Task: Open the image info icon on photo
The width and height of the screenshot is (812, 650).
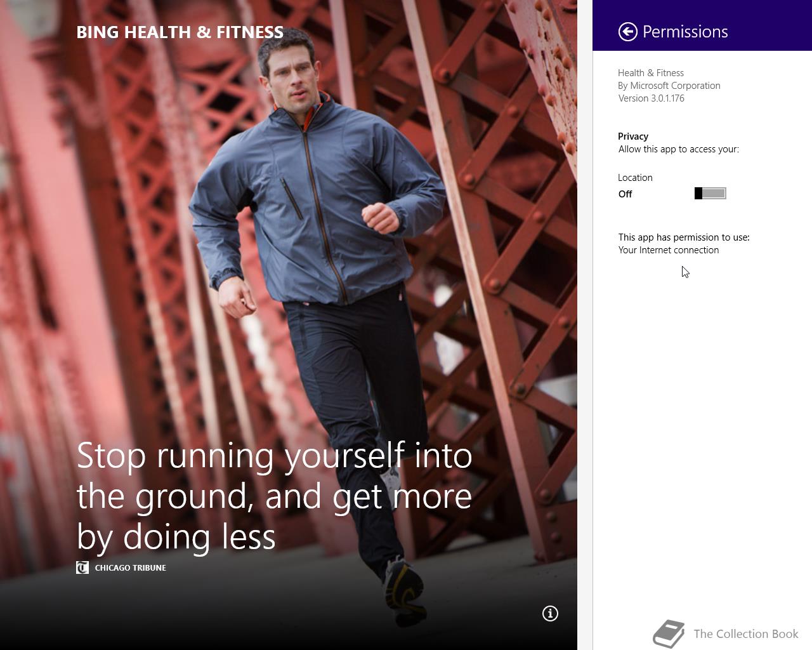Action: pos(550,613)
